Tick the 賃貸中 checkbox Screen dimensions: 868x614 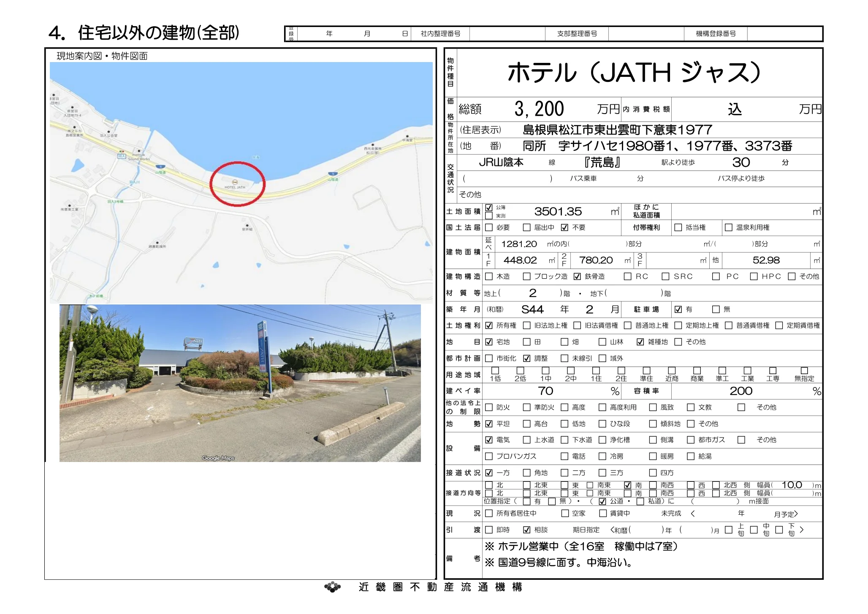pos(602,513)
